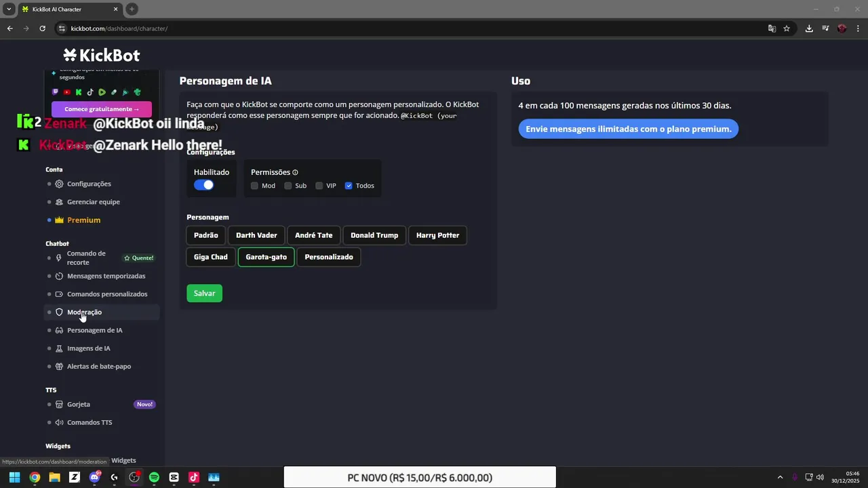Show hidden system tray icons

pyautogui.click(x=780, y=477)
